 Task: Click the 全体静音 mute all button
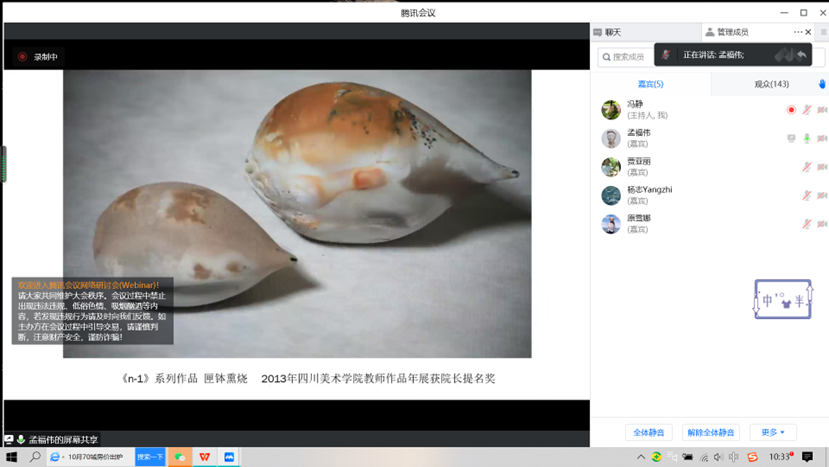(x=648, y=432)
